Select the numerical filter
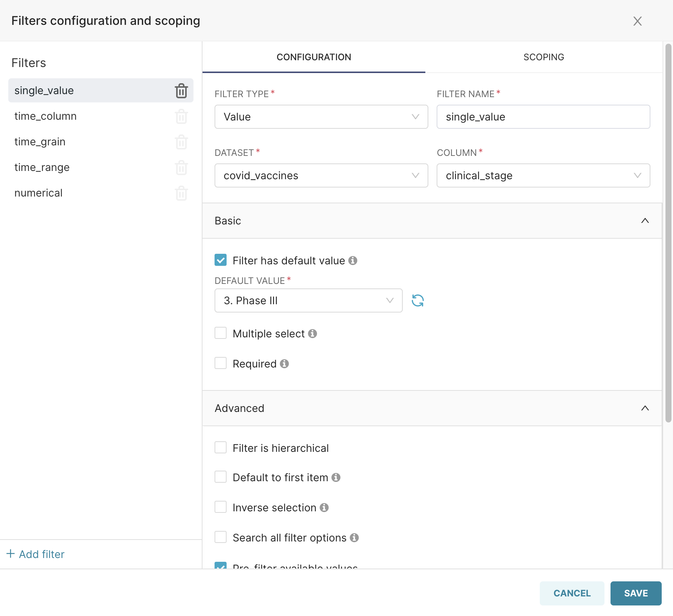 [x=100, y=193]
